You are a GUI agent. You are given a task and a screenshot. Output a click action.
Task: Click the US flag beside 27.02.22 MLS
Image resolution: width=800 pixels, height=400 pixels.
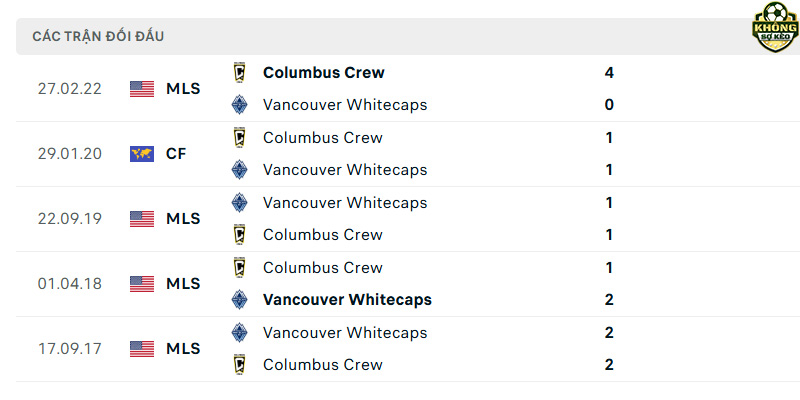pos(142,89)
